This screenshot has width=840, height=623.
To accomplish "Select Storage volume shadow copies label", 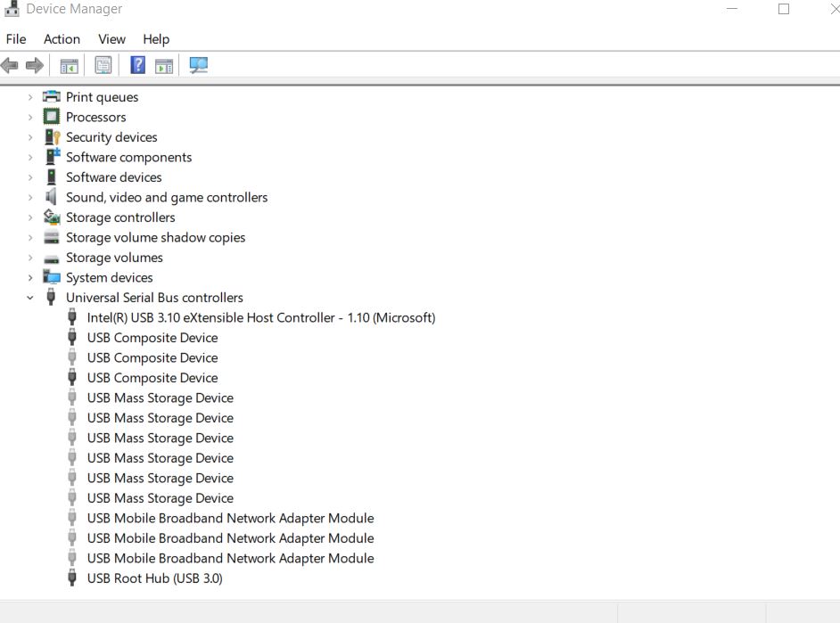I will pos(155,238).
